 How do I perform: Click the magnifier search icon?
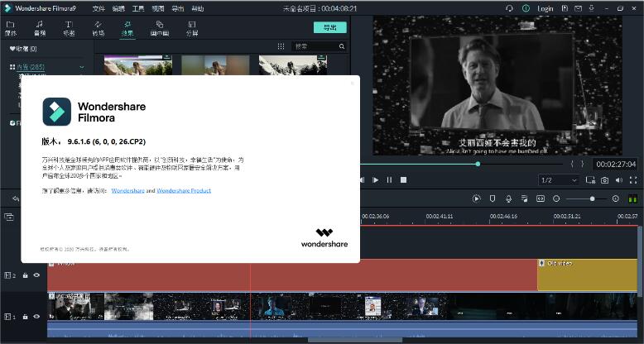[x=342, y=46]
